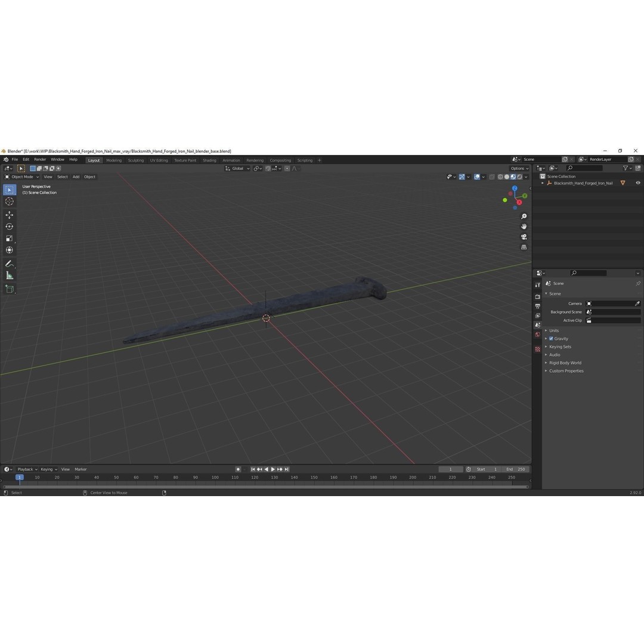Activate the 3D Cursor tool
The width and height of the screenshot is (644, 644).
pos(10,202)
